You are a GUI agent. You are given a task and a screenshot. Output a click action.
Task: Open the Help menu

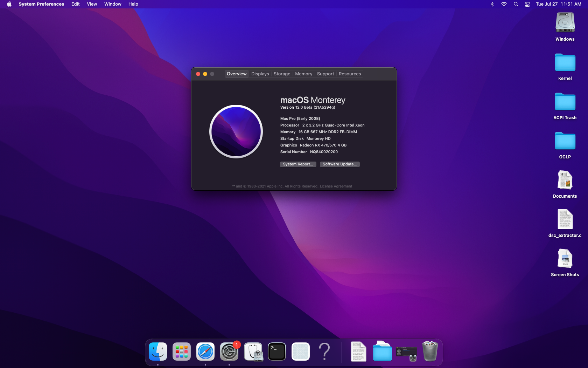coord(133,4)
